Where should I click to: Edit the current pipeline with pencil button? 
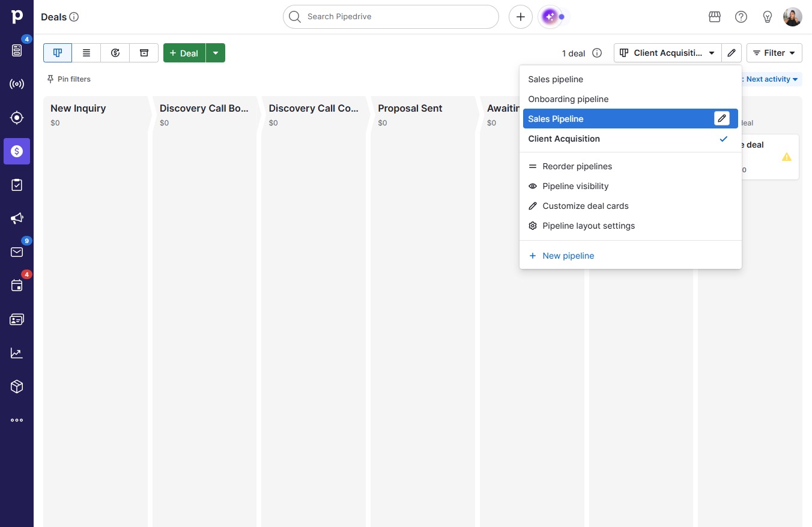[732, 53]
